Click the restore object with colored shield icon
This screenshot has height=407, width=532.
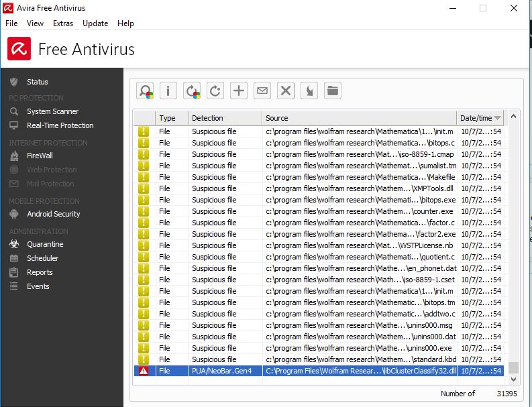coord(192,91)
